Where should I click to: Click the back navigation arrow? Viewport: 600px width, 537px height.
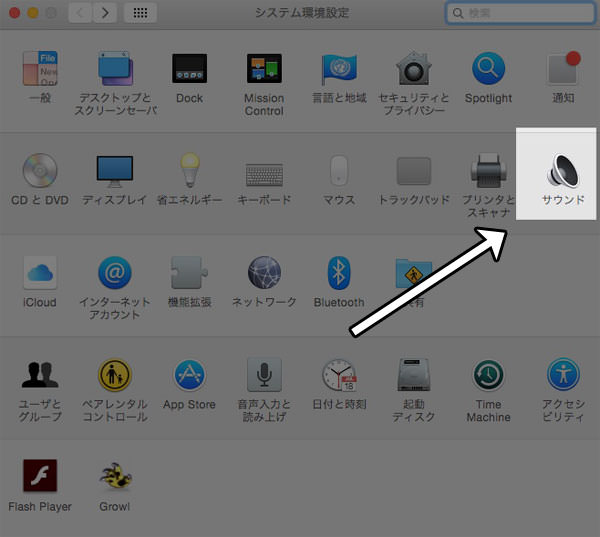(80, 13)
